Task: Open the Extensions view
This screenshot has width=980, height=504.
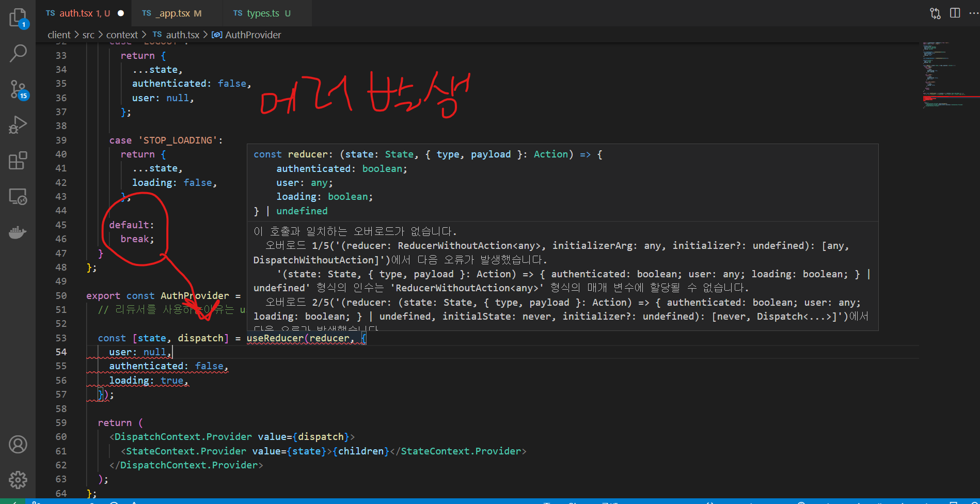Action: point(18,161)
